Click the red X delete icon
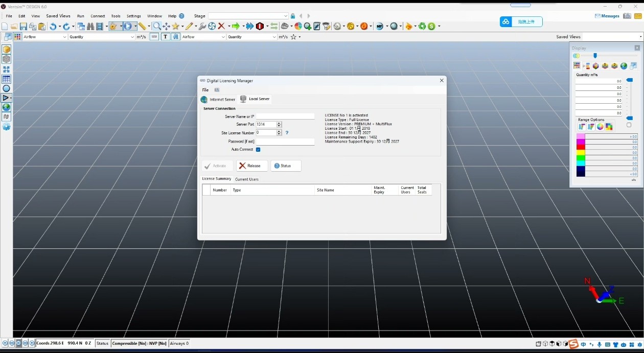 click(221, 26)
